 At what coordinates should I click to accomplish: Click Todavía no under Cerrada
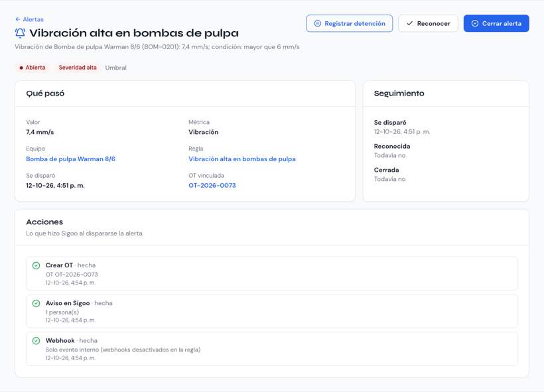coord(389,179)
